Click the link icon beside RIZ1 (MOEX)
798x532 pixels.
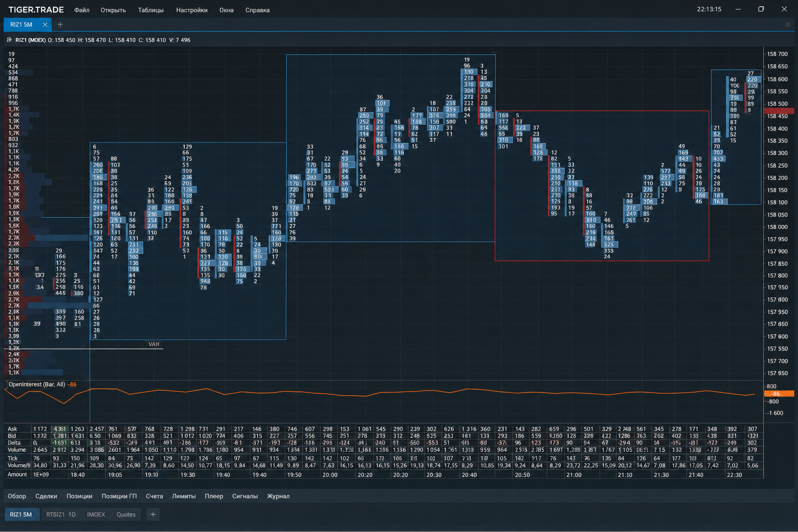click(9, 40)
